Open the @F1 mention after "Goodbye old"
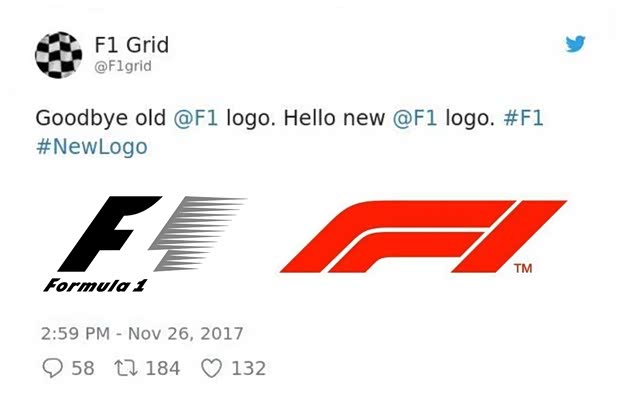Image resolution: width=620 pixels, height=400 pixels. pos(196,117)
